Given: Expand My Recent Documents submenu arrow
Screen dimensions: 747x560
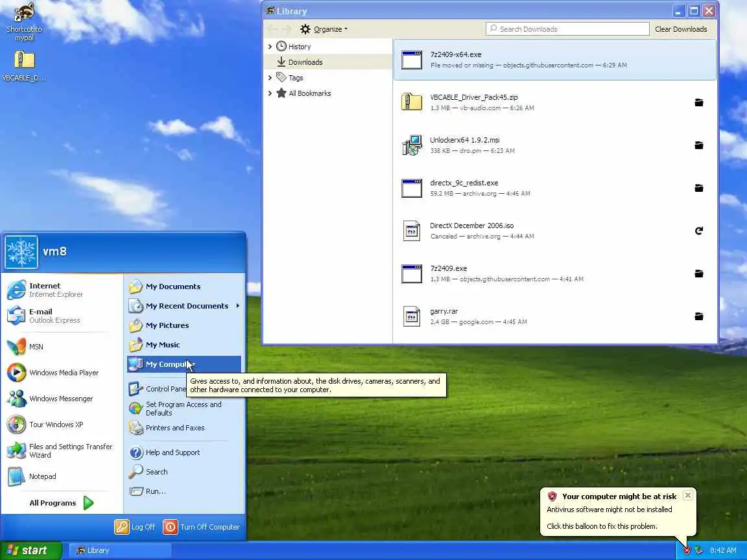Looking at the screenshot, I should 238,306.
